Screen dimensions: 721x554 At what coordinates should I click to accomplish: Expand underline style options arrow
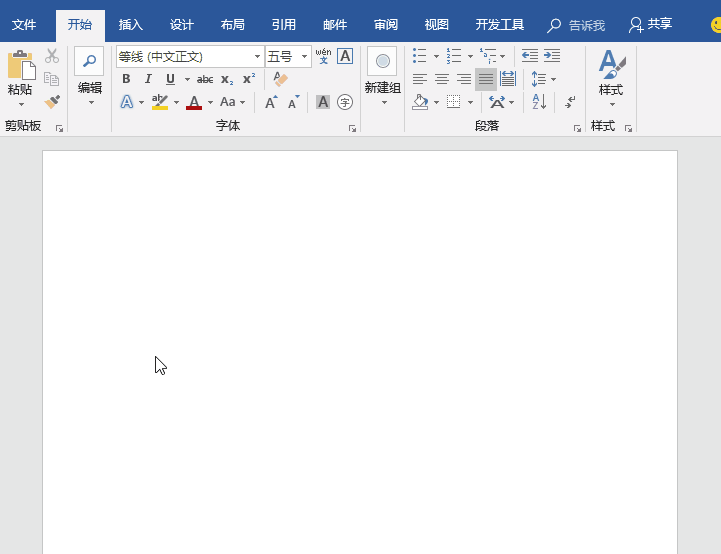coord(187,80)
